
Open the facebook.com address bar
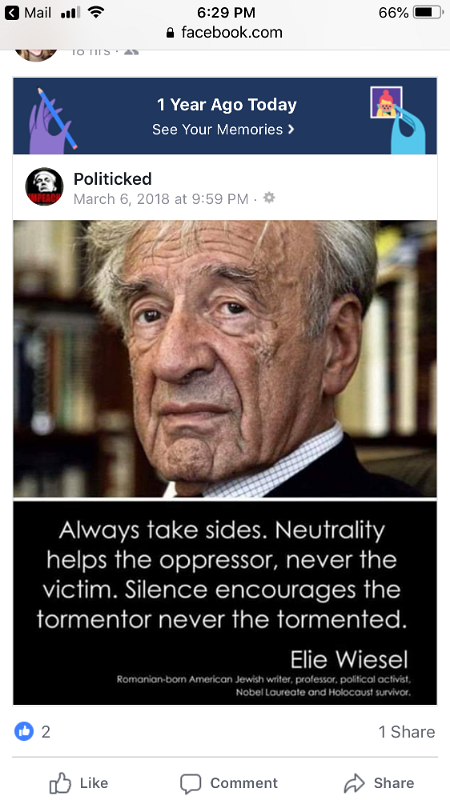click(224, 33)
